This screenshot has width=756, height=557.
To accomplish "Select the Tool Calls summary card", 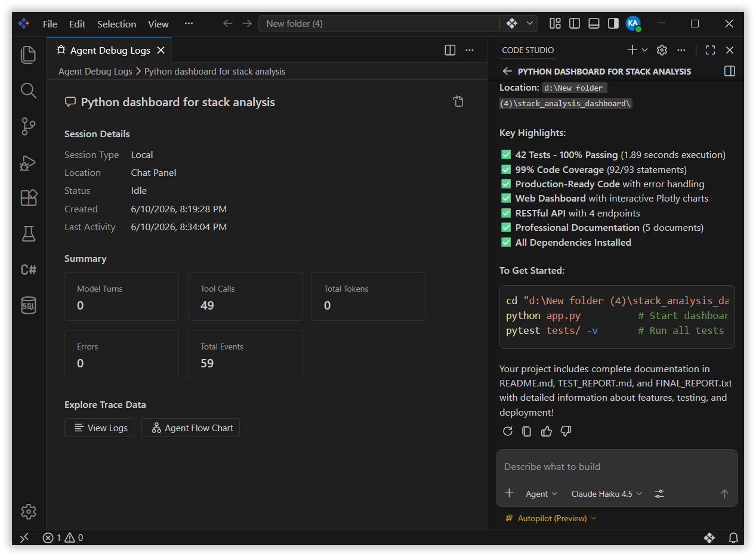I will 245,296.
